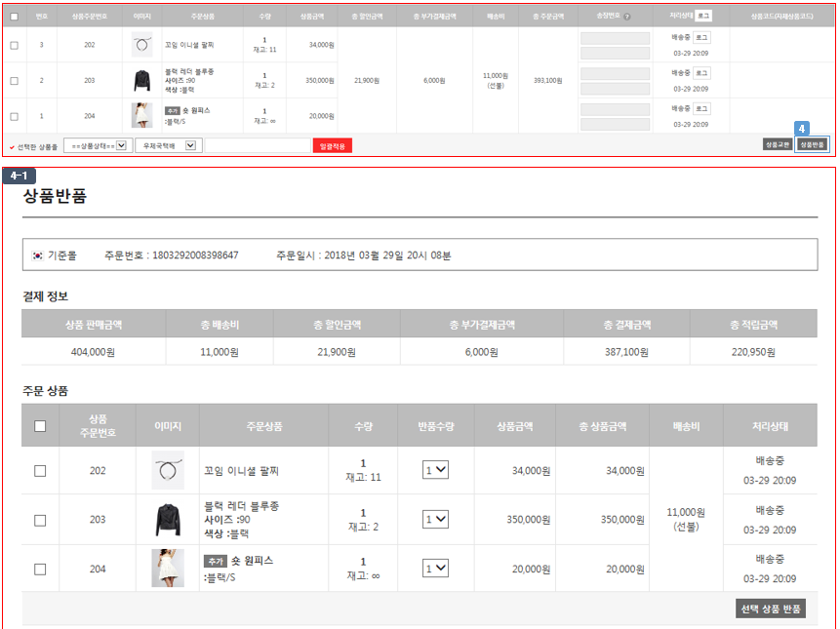Screen dimensions: 840x629
Task: Open the 로그 button for order item 202
Action: [701, 37]
